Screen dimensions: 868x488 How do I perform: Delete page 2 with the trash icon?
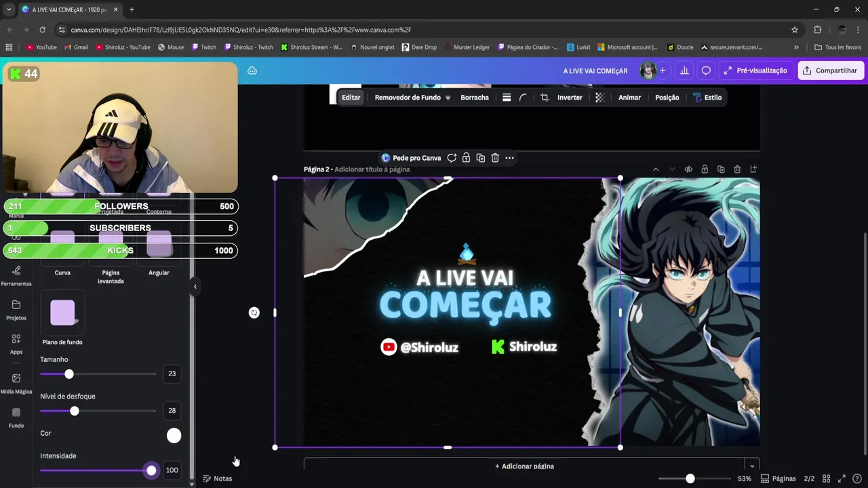coord(737,169)
